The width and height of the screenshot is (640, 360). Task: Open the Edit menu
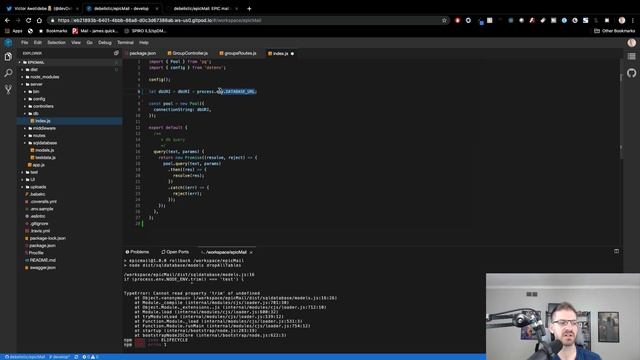[x=38, y=42]
